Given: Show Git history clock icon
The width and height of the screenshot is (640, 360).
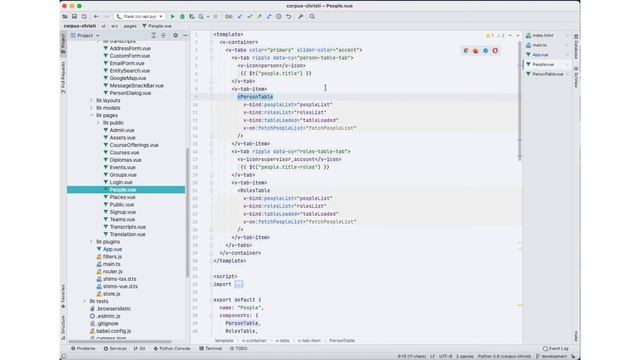Looking at the screenshot, I should pyautogui.click(x=279, y=16).
